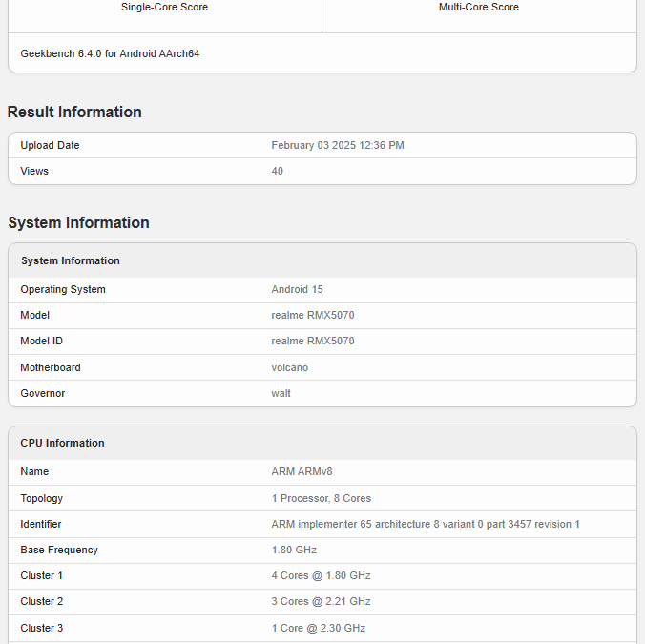Click Cluster 2 value 3 Cores @ 2.21 GHz
Screen dimensions: 645x644
pyautogui.click(x=321, y=601)
